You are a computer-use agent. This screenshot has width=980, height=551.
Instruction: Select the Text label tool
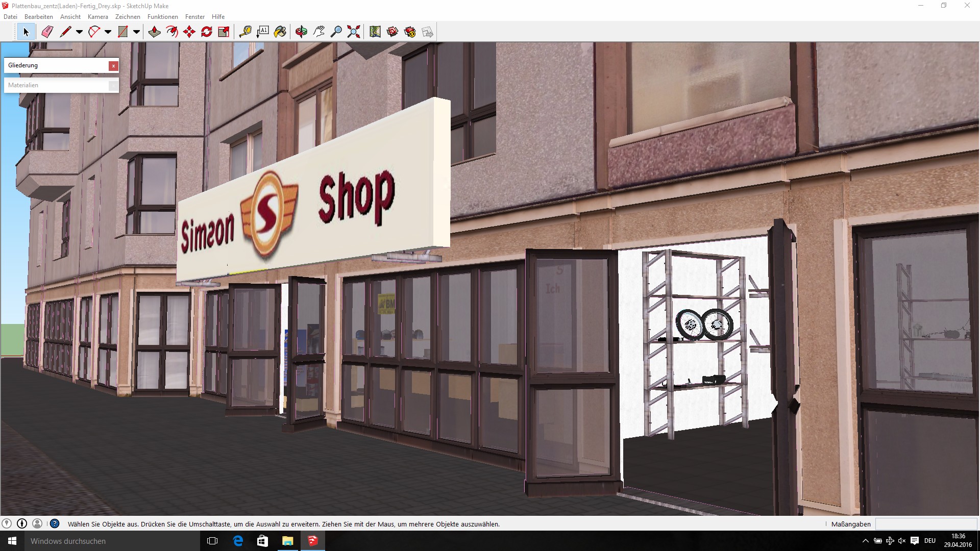[x=262, y=32]
